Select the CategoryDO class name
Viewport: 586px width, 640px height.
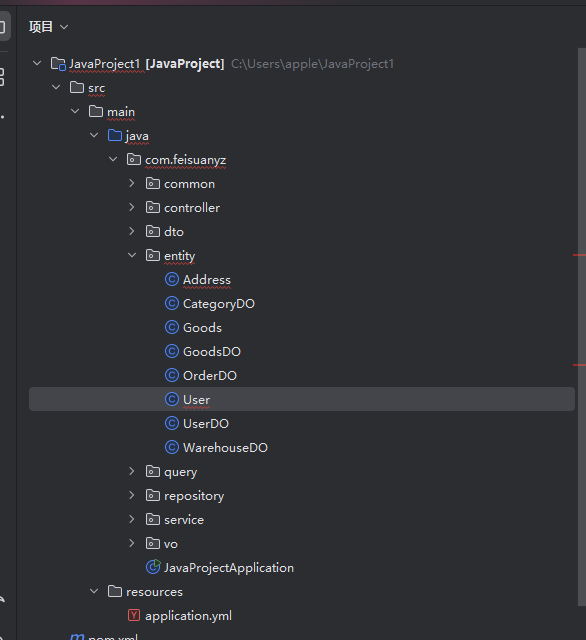219,304
